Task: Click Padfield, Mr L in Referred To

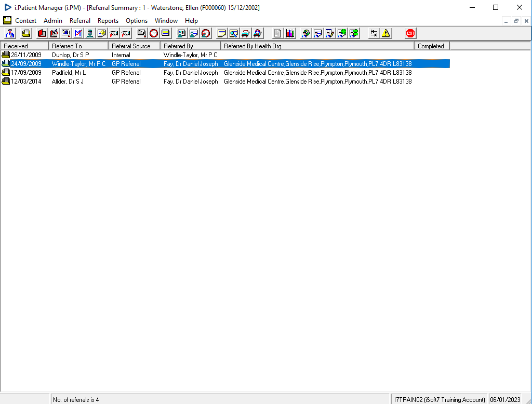Action: pyautogui.click(x=69, y=73)
